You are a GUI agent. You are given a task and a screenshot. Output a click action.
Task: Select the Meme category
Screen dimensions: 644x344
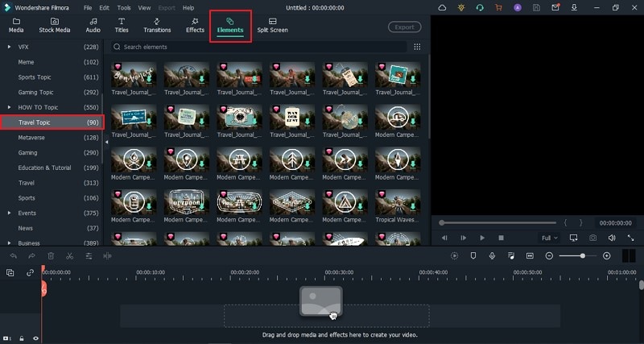pyautogui.click(x=26, y=62)
